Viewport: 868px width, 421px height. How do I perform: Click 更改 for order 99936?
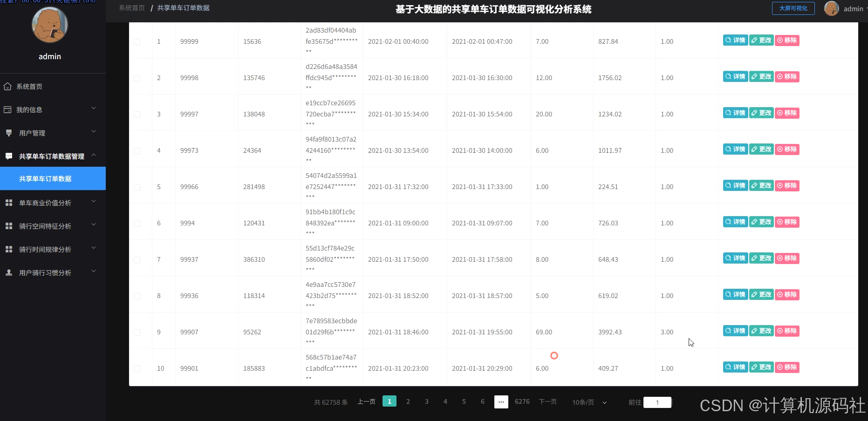[x=761, y=295]
